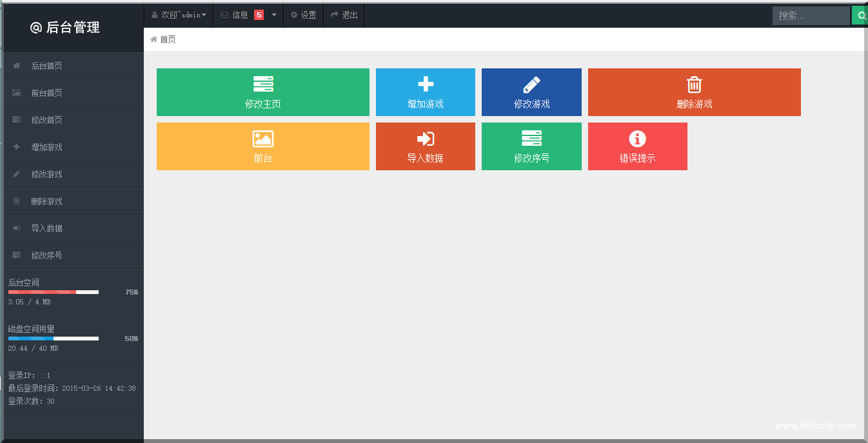Viewport: 868px width, 443px height.
Task: Open the 欢迎 admin user dropdown
Action: [179, 15]
